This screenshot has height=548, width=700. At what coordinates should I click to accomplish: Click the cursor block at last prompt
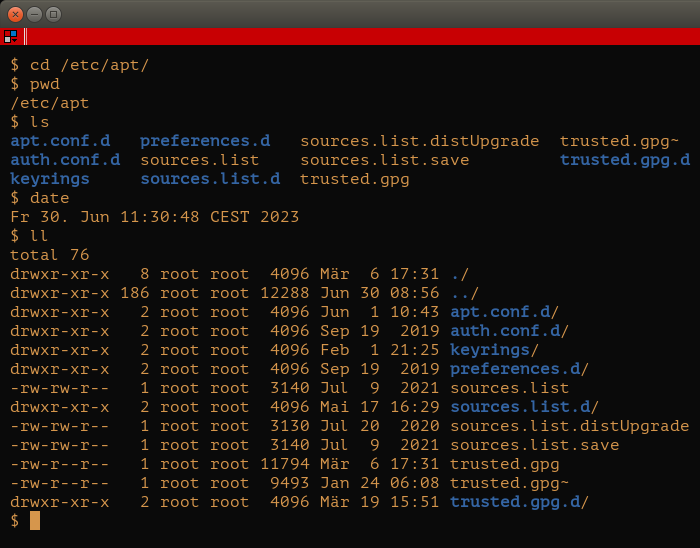(35, 521)
